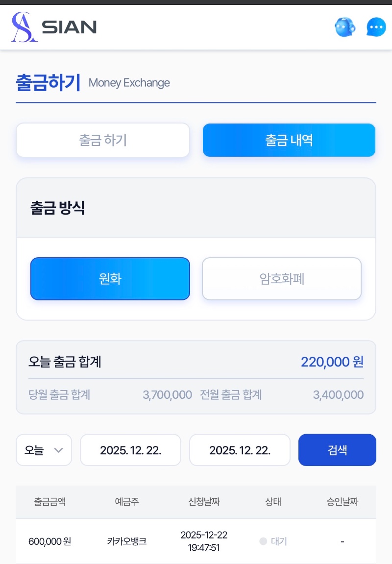This screenshot has height=564, width=392.
Task: Switch to the 출금 내역 tab
Action: click(x=289, y=140)
